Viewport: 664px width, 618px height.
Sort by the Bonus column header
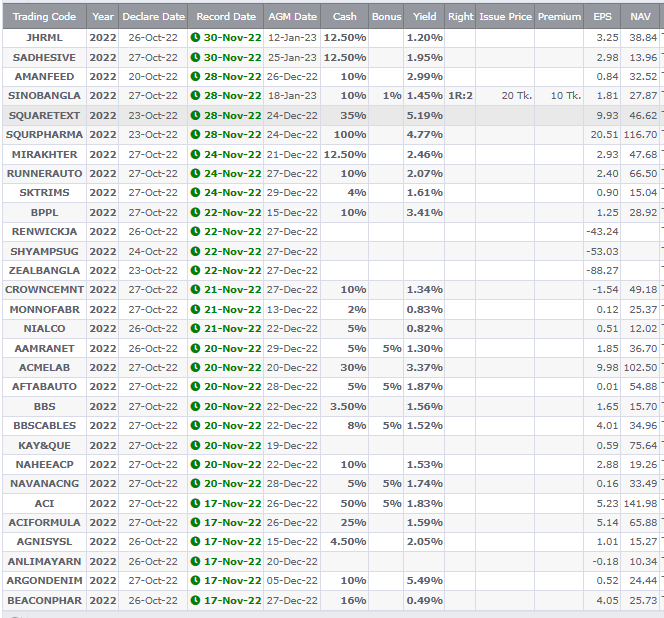click(386, 17)
